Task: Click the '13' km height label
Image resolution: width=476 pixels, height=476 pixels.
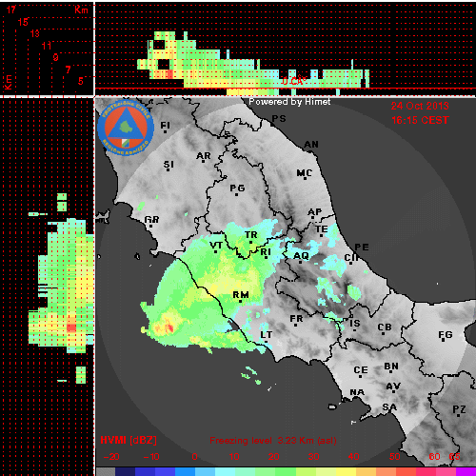Action: coord(34,33)
